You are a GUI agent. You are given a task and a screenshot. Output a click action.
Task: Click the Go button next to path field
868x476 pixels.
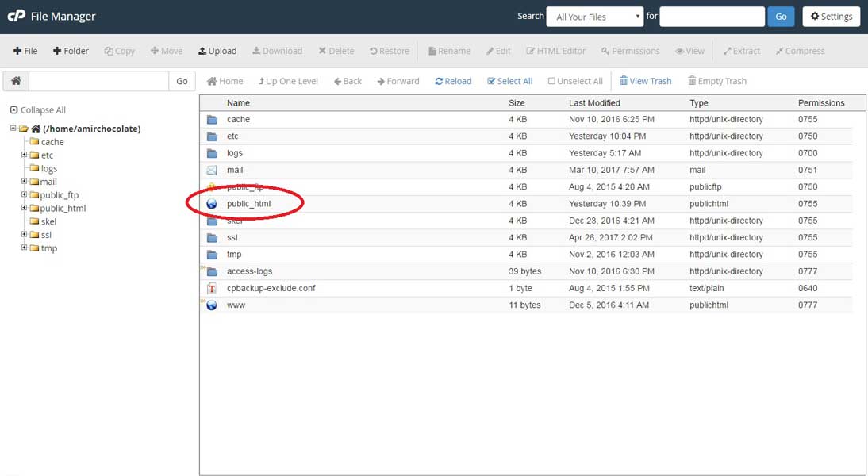(x=182, y=81)
